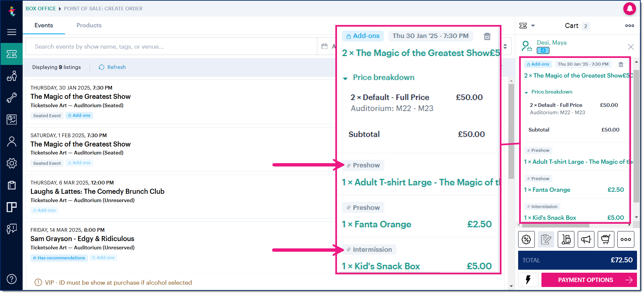Click the shopping cart icon button
Screen dimensions: 644x294
click(606, 239)
